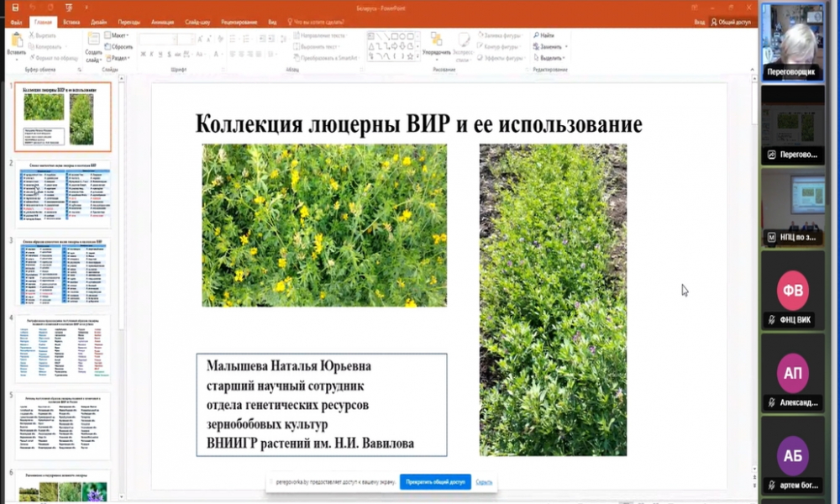The width and height of the screenshot is (840, 504).
Task: Click the Save icon in the quick access toolbar
Action: [x=15, y=8]
